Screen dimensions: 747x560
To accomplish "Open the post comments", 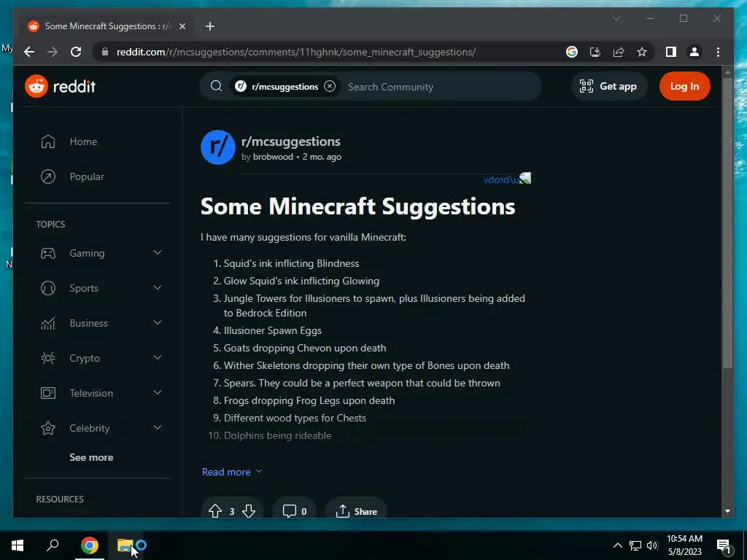I will (295, 511).
